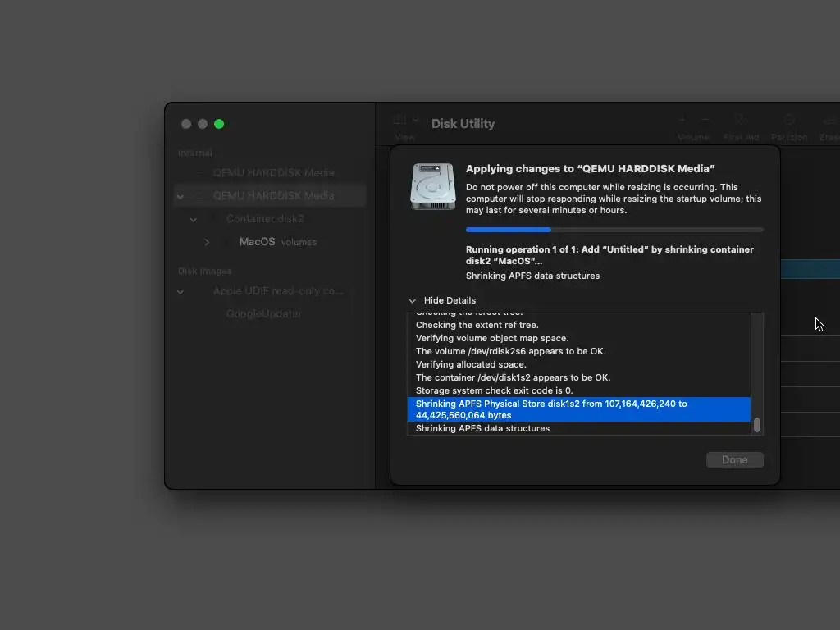The width and height of the screenshot is (840, 630).
Task: Click the blue resize progress bar
Action: pyautogui.click(x=614, y=230)
